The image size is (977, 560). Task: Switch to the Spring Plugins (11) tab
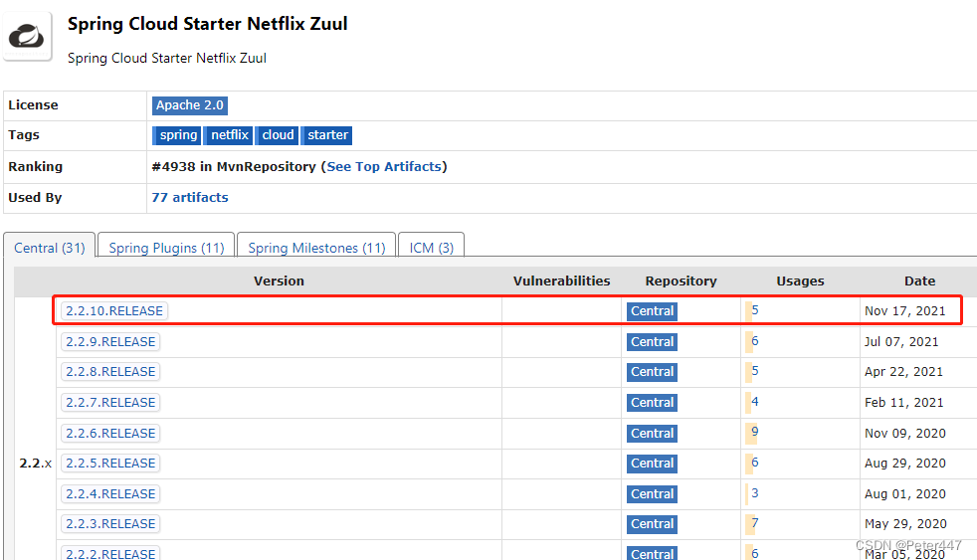click(166, 248)
